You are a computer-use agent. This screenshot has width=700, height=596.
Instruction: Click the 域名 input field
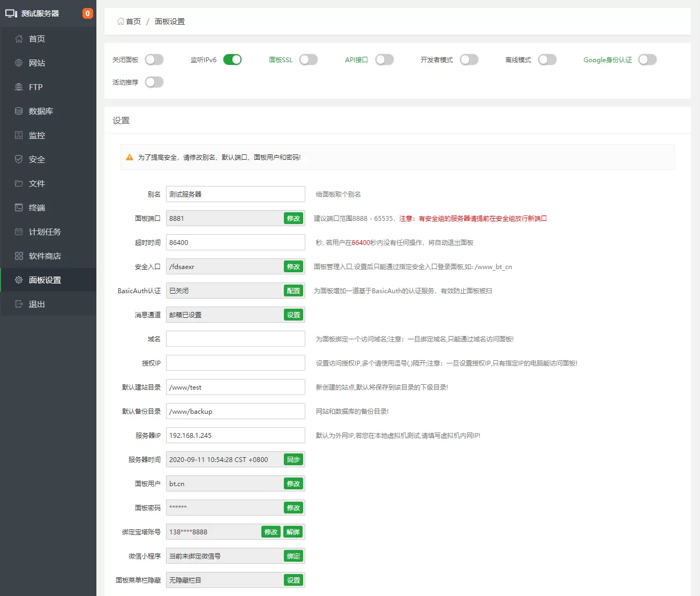click(235, 339)
